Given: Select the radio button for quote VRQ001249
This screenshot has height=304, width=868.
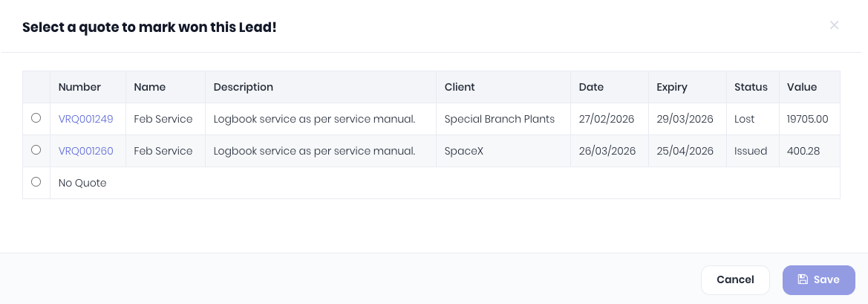Looking at the screenshot, I should coord(36,118).
